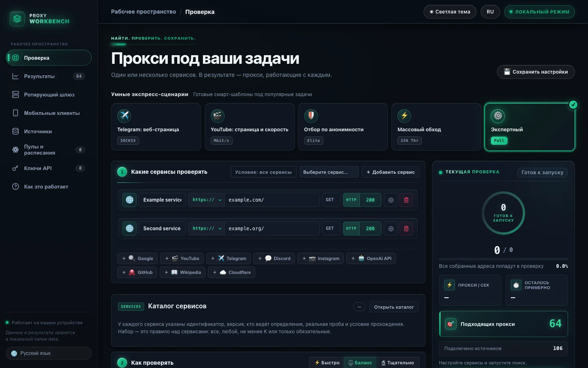Open https:// protocol dropdown for example.org
This screenshot has width=588, height=368.
click(207, 229)
